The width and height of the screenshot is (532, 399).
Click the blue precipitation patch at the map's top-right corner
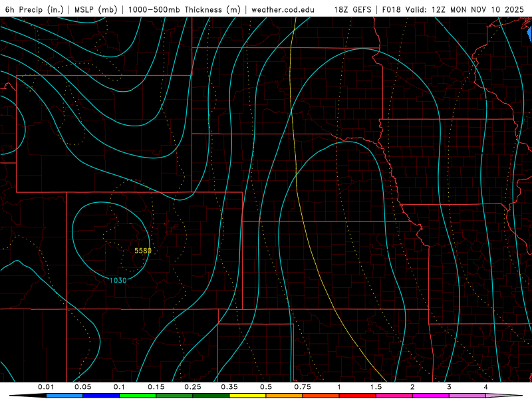coord(529,35)
